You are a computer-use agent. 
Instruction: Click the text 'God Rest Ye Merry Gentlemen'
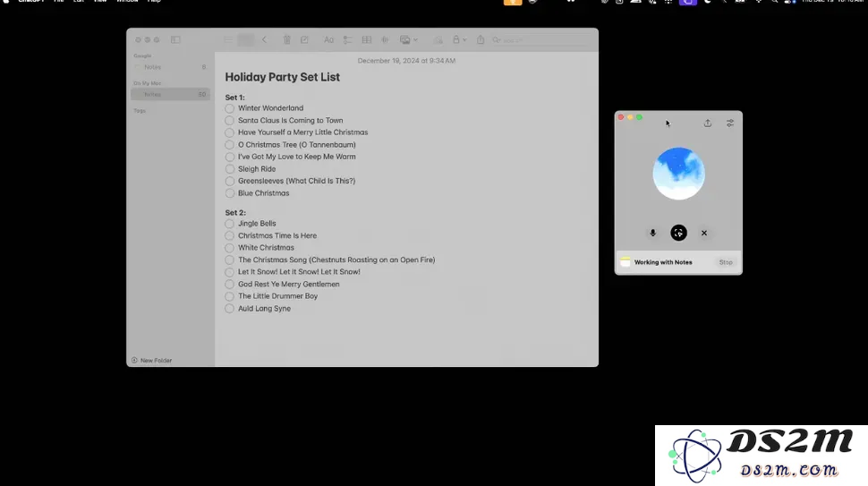(x=288, y=284)
